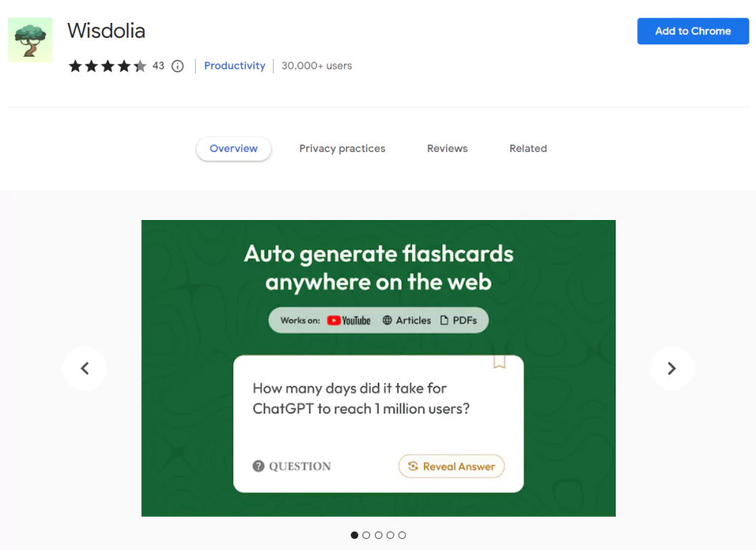Select the third carousel dot indicator
Viewport: 756px width, 550px height.
pos(379,535)
